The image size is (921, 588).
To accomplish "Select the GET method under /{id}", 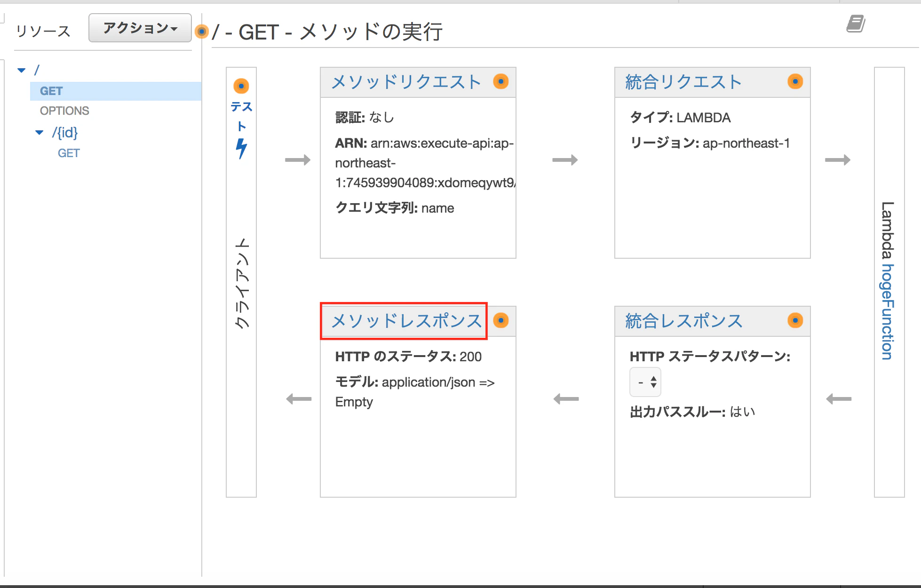I will (x=69, y=153).
